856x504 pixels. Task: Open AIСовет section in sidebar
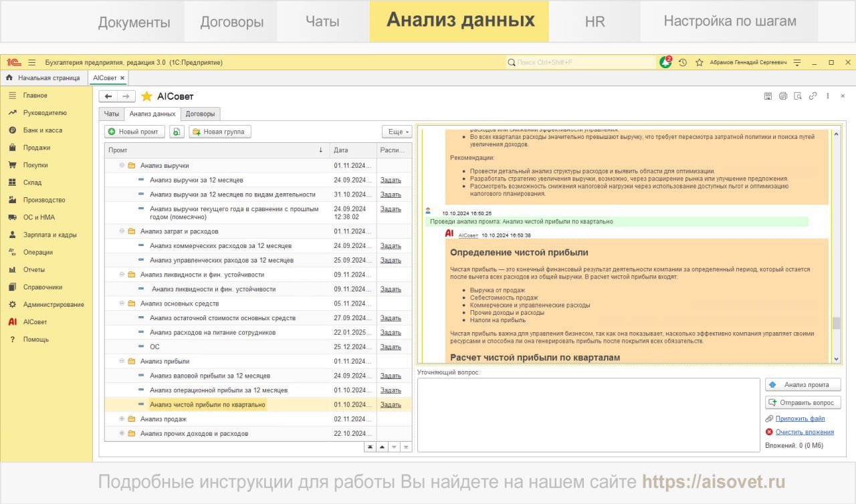[35, 322]
